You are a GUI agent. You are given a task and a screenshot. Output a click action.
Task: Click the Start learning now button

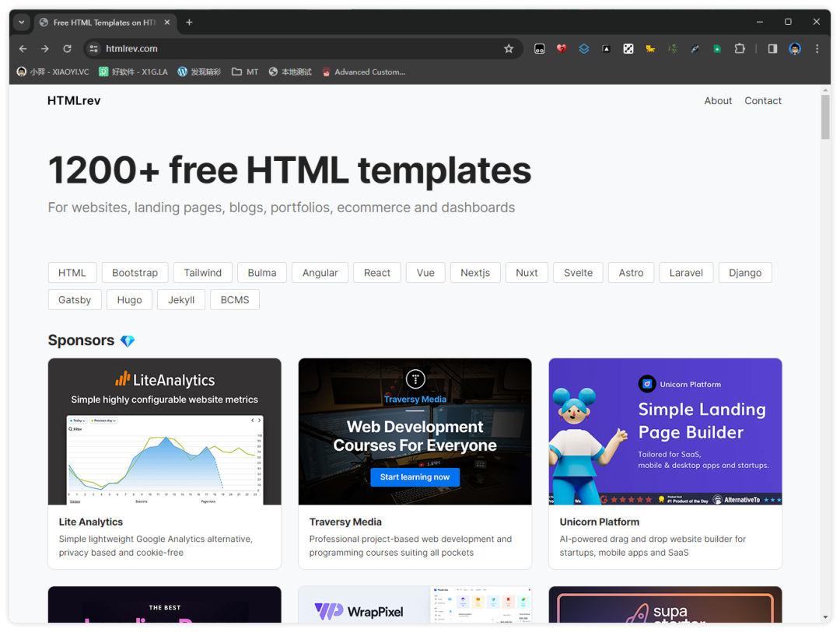(x=415, y=477)
